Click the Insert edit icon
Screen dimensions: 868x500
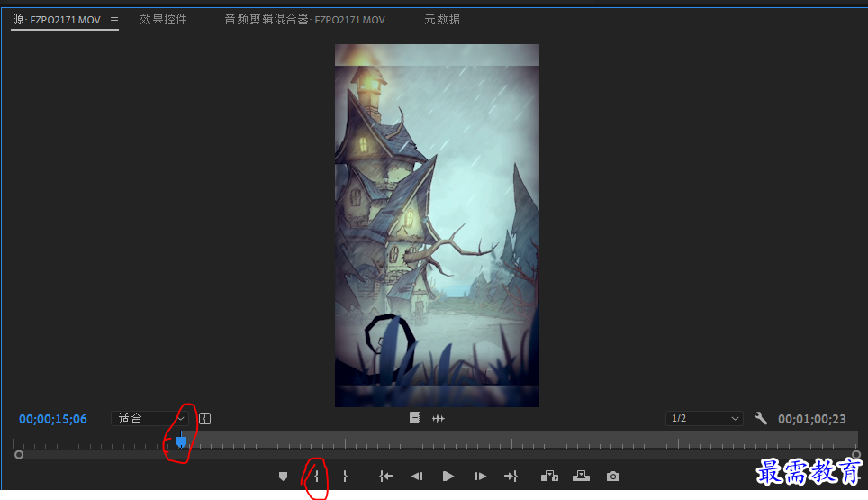[x=549, y=477]
